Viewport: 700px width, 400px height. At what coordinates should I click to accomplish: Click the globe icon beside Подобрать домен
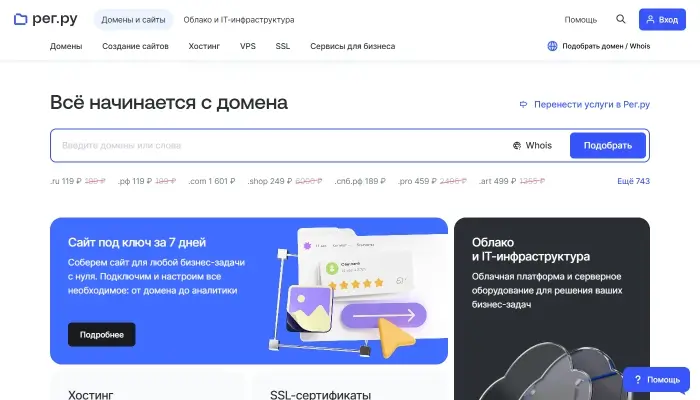[x=552, y=46]
